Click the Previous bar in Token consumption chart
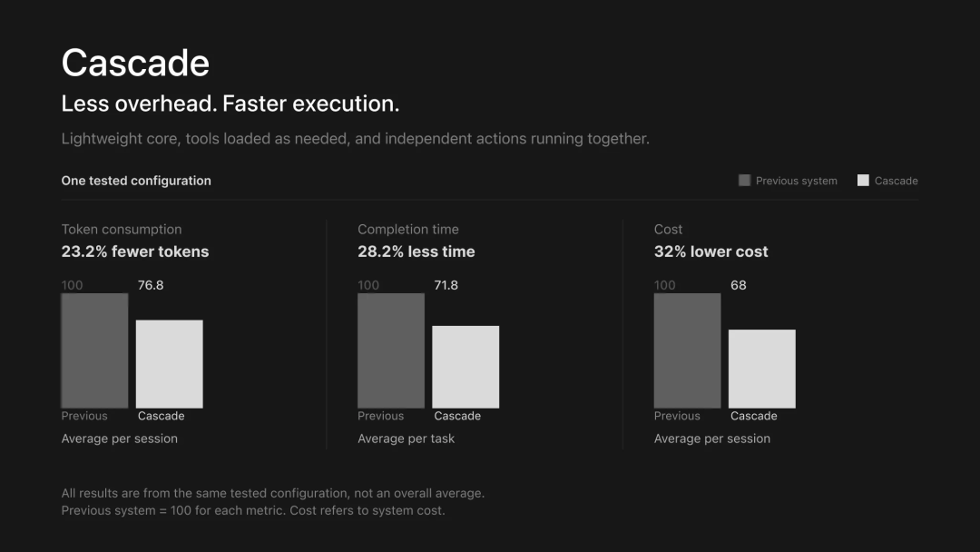The height and width of the screenshot is (552, 980). (94, 350)
